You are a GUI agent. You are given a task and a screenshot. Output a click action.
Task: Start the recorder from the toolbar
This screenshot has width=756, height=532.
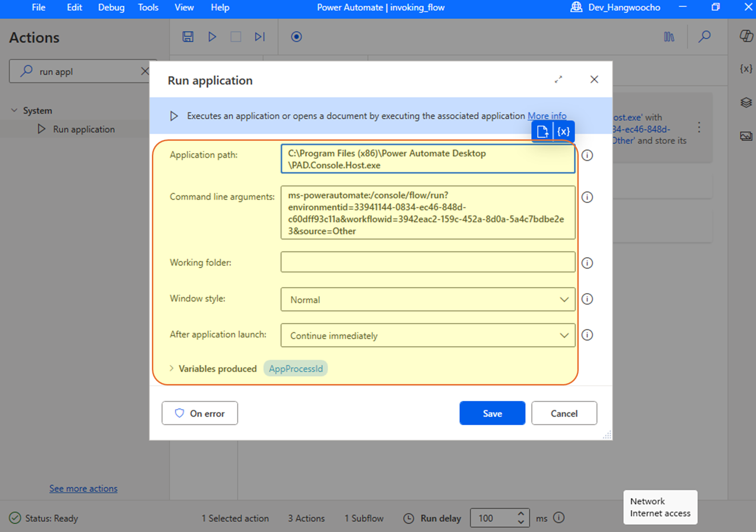coord(297,37)
